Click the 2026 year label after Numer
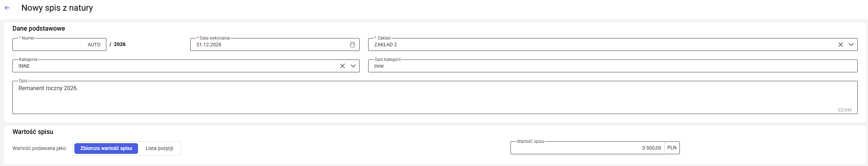Viewport: 868px width, 166px height. (x=120, y=44)
